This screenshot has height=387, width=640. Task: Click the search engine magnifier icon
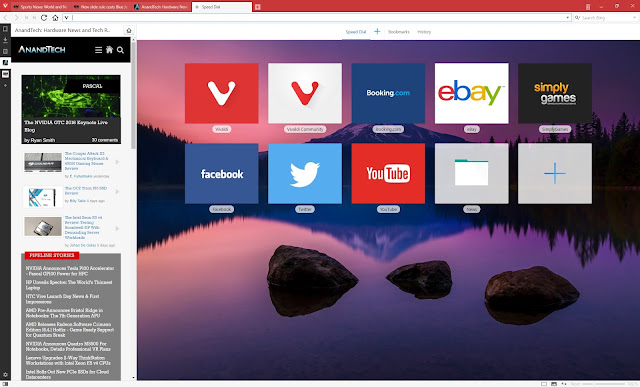tap(577, 18)
